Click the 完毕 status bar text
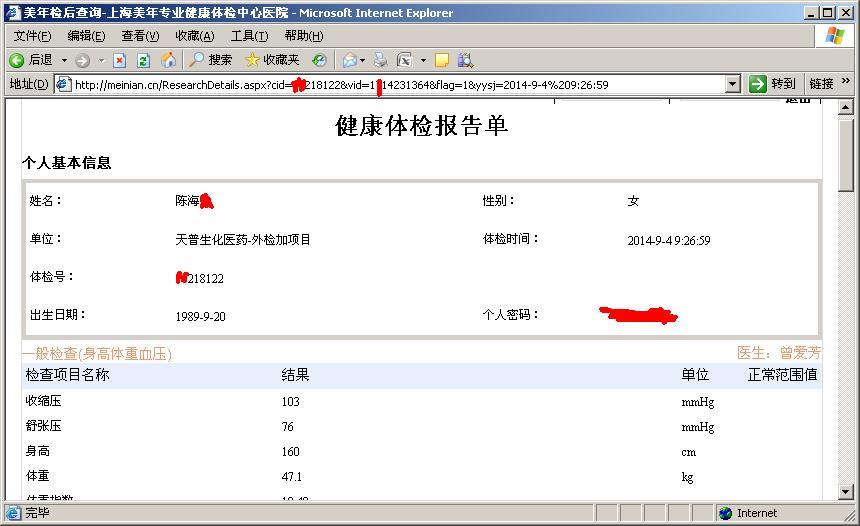The image size is (860, 526). (x=37, y=513)
